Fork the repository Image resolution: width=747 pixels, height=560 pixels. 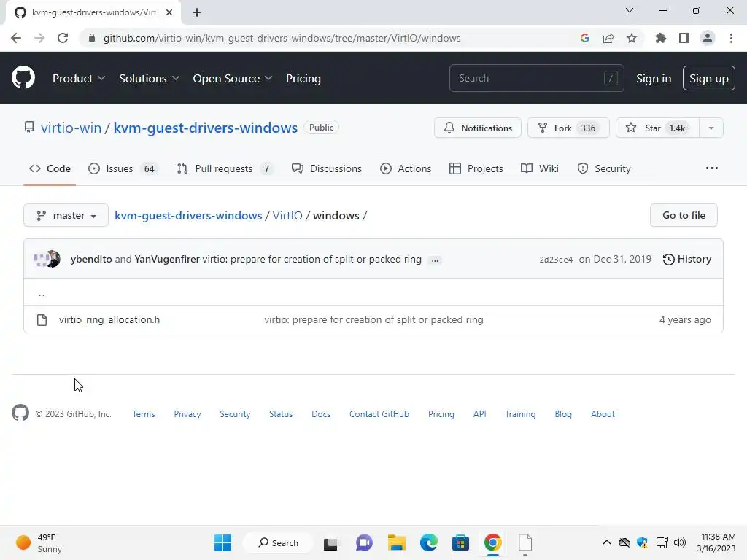(568, 128)
